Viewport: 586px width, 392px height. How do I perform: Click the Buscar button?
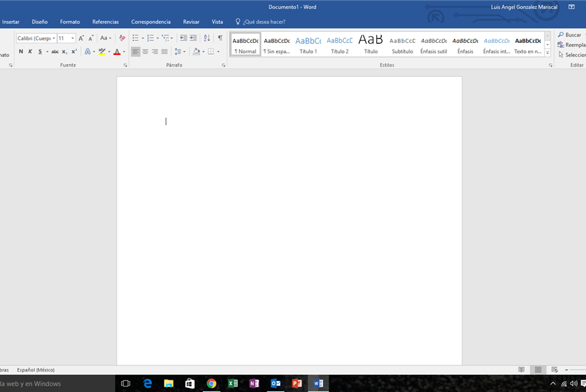(570, 35)
